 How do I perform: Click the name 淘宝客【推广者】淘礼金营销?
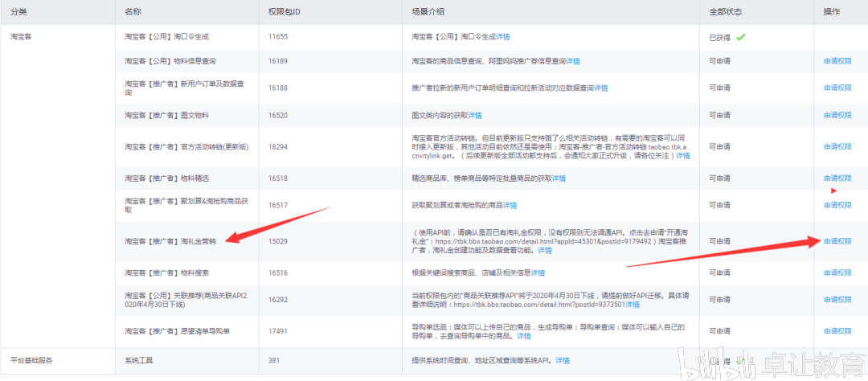click(170, 241)
